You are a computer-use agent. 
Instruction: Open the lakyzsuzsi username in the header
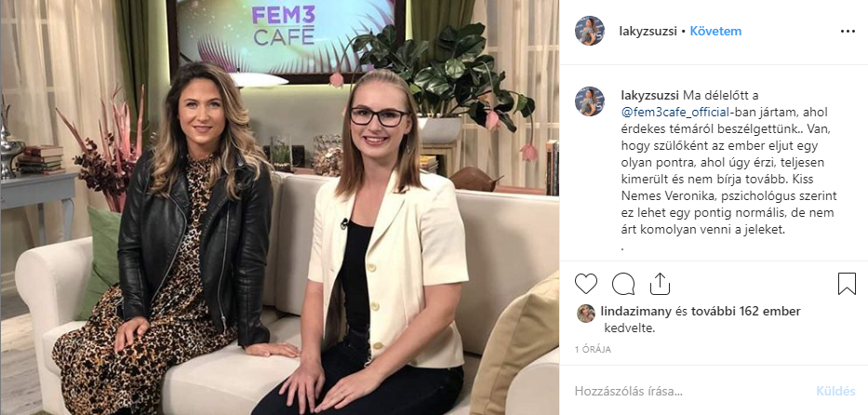648,31
